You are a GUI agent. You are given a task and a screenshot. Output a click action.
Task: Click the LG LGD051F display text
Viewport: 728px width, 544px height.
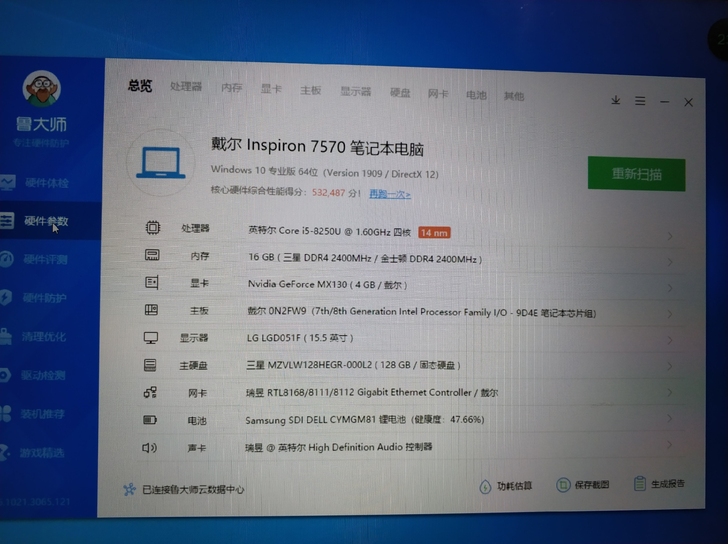[300, 338]
